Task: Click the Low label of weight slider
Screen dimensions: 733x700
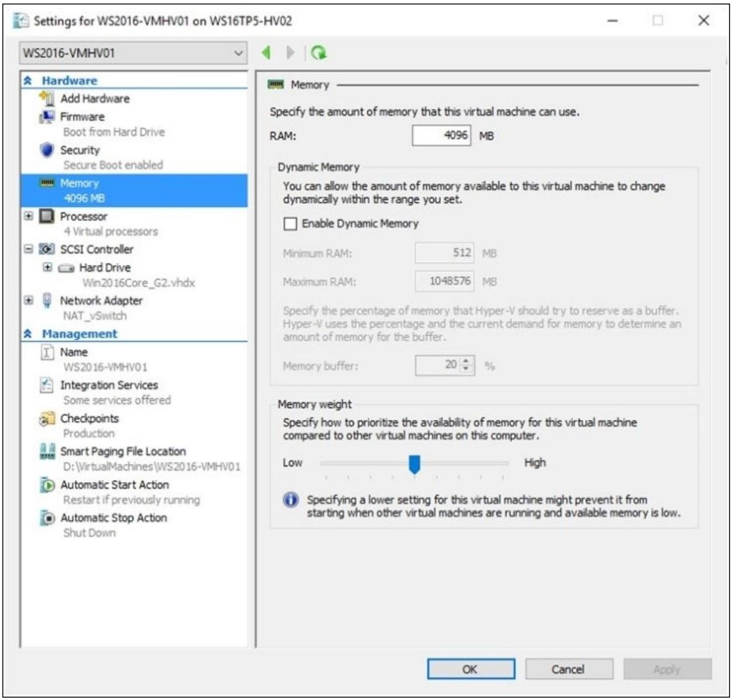Action: [x=292, y=463]
